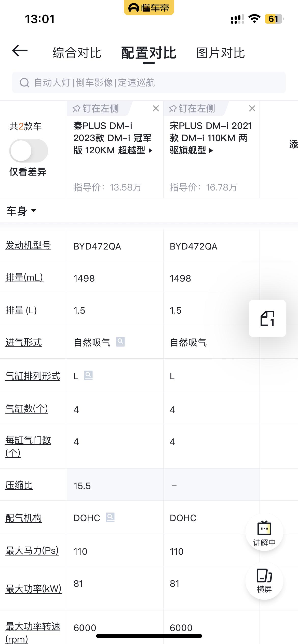The height and width of the screenshot is (644, 298).
Task: Select the 配置对比 tab
Action: point(149,53)
